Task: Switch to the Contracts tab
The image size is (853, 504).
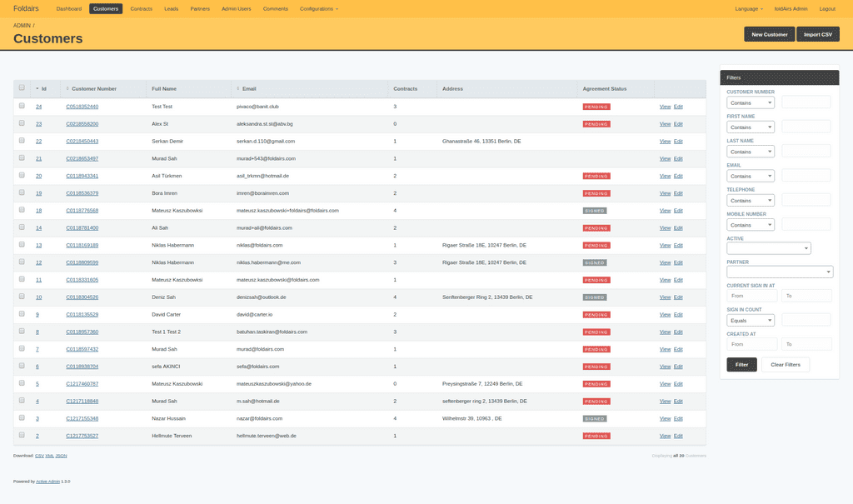Action: (x=141, y=9)
